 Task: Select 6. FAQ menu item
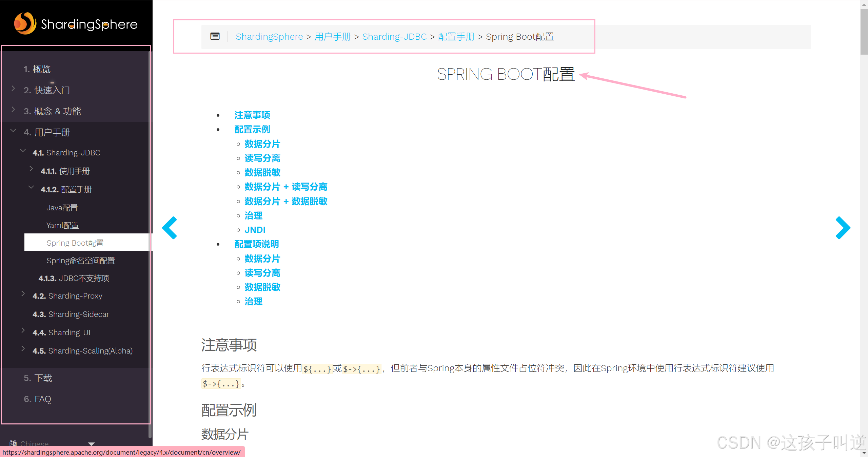38,399
